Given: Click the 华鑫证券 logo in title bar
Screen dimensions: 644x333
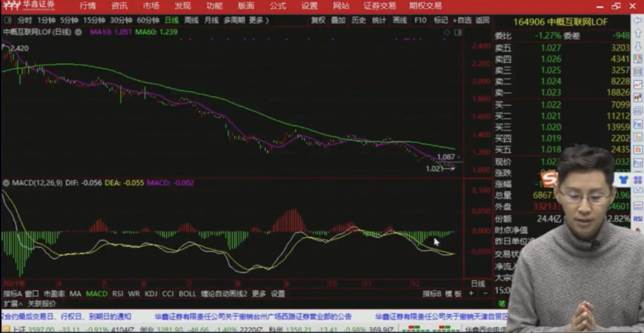Looking at the screenshot, I should coord(29,5).
